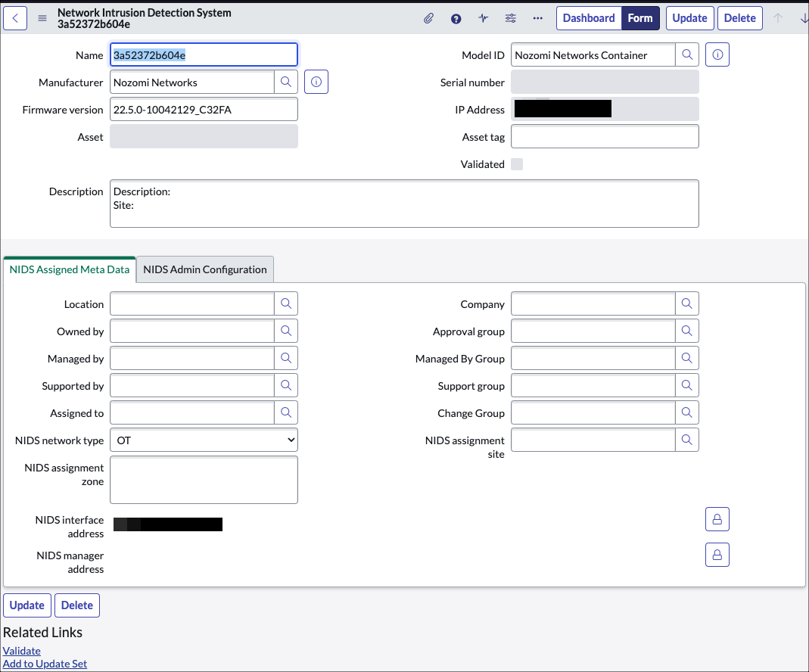Image resolution: width=809 pixels, height=672 pixels.
Task: Click the Manufacturer lookup search icon
Action: [x=286, y=82]
